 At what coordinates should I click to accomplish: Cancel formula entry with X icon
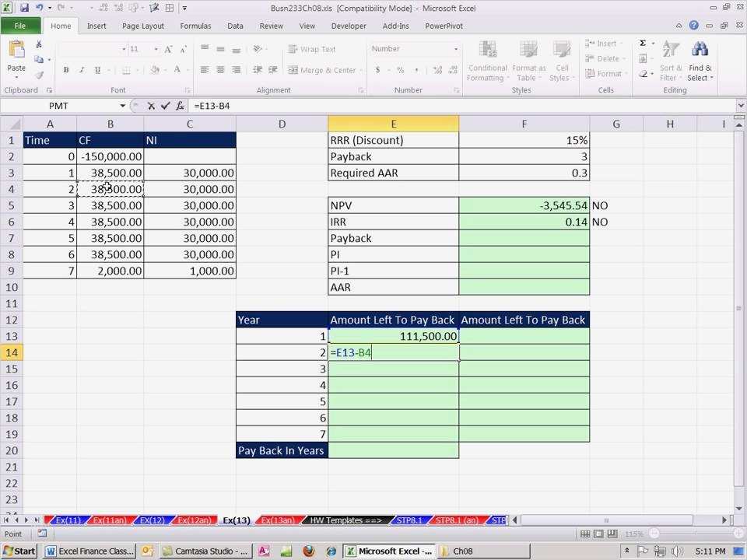click(x=151, y=106)
